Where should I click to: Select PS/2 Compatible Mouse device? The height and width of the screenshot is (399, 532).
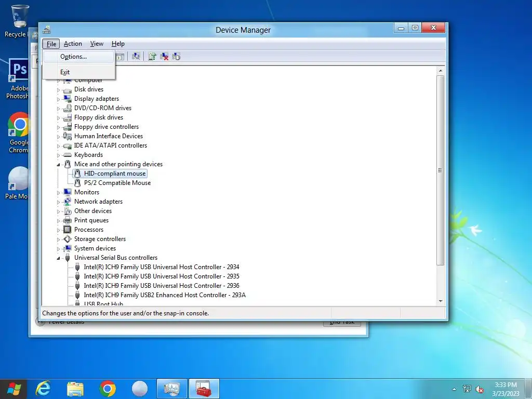click(x=117, y=183)
